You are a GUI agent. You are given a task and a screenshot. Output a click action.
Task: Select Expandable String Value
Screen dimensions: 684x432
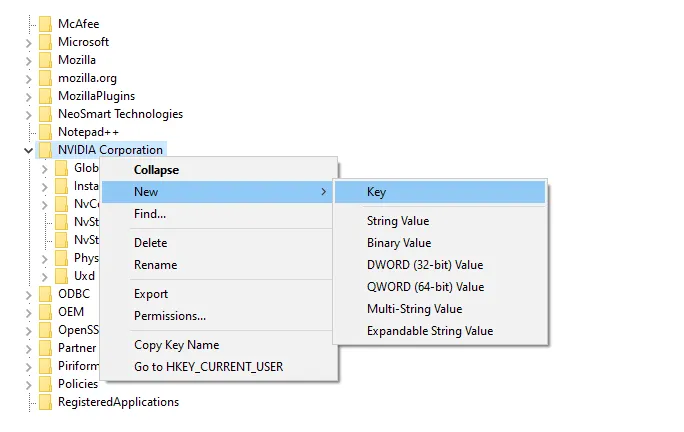pyautogui.click(x=440, y=331)
